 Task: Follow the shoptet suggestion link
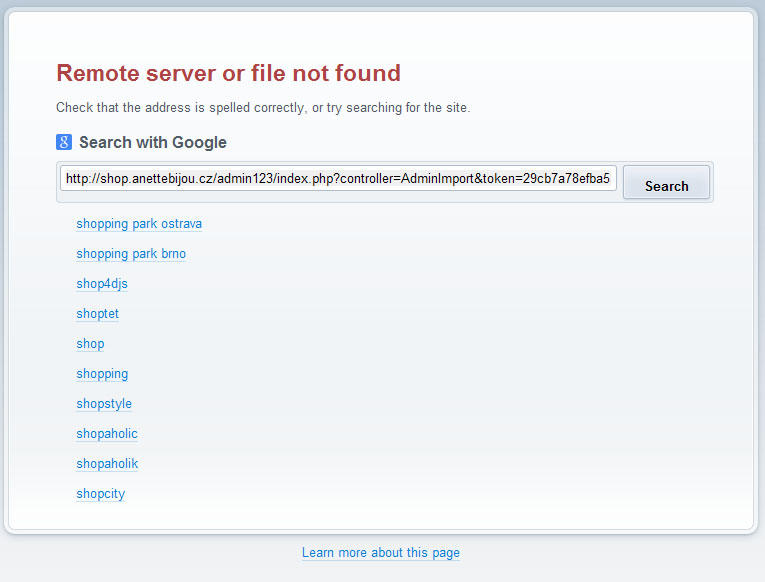coord(98,314)
